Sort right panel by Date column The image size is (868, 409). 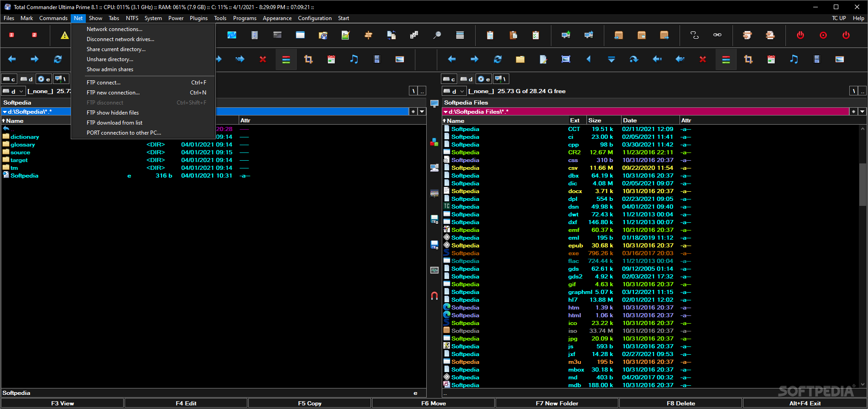(650, 121)
